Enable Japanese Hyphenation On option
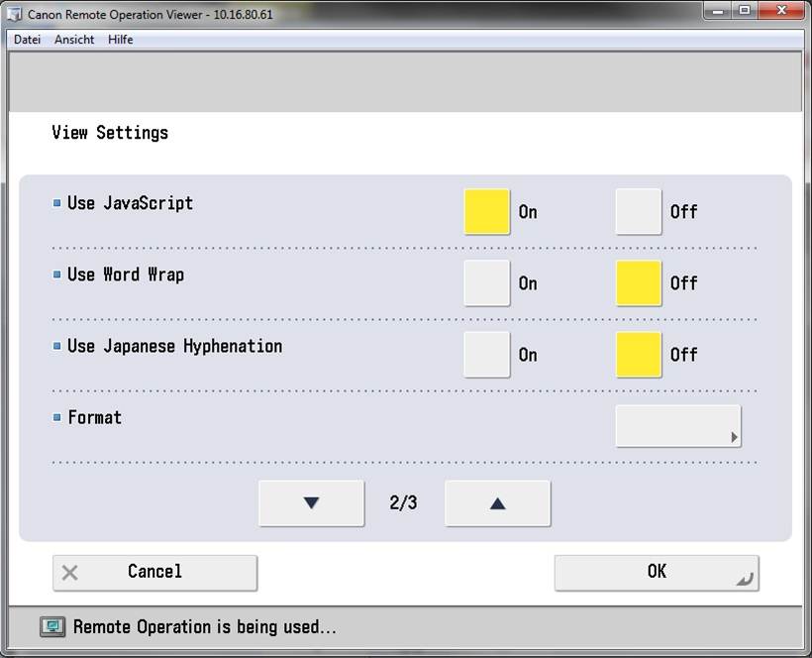This screenshot has width=812, height=658. click(487, 355)
